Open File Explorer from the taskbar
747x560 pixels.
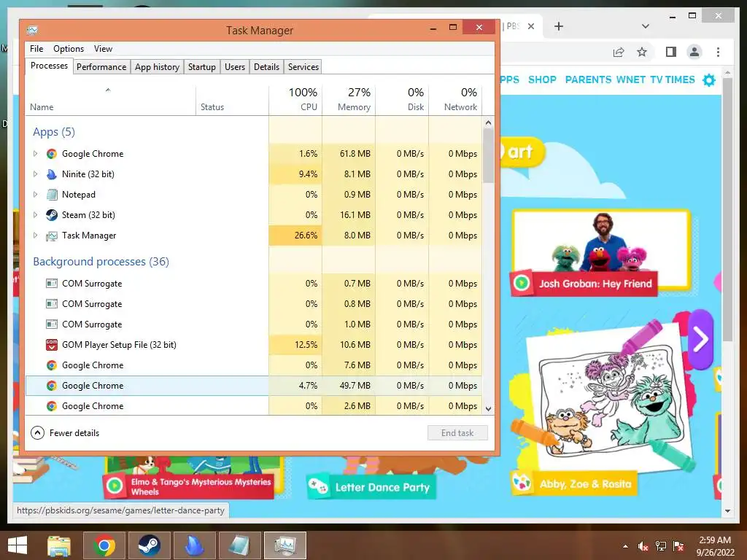tap(59, 545)
